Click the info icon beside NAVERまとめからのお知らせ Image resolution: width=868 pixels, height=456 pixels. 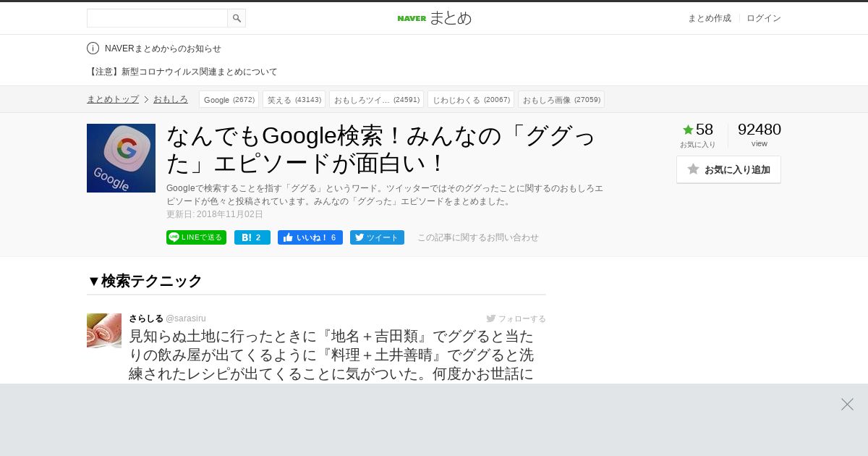tap(93, 48)
